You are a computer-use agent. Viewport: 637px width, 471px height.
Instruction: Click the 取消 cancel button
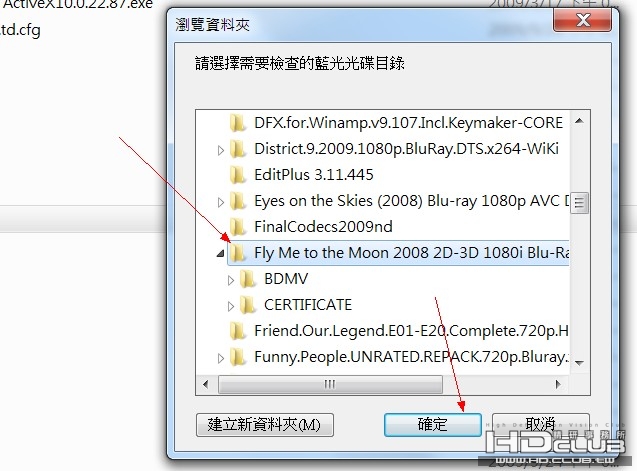pos(540,425)
